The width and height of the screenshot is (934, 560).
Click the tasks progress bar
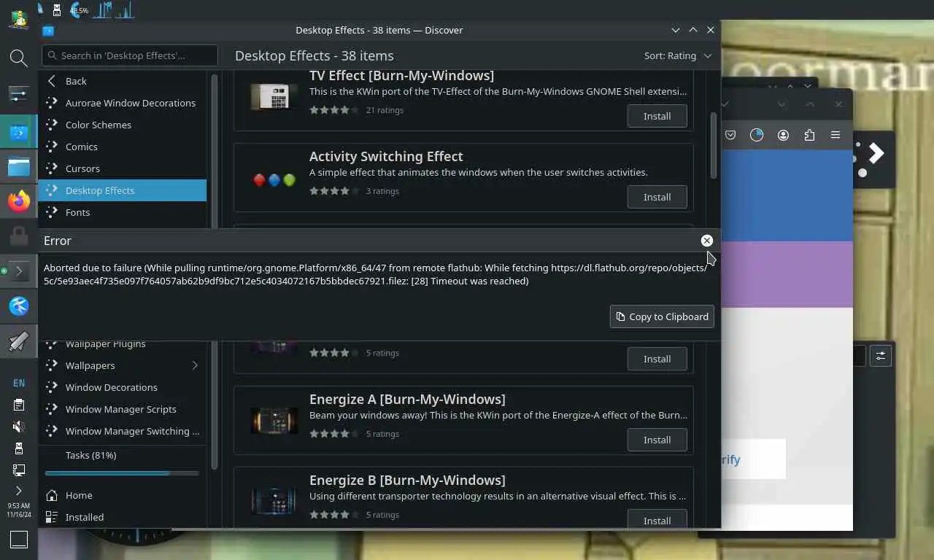coord(122,473)
